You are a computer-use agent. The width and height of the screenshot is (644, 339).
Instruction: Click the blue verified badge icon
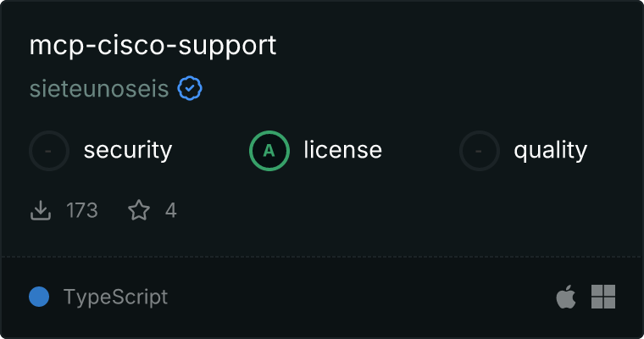[x=190, y=88]
